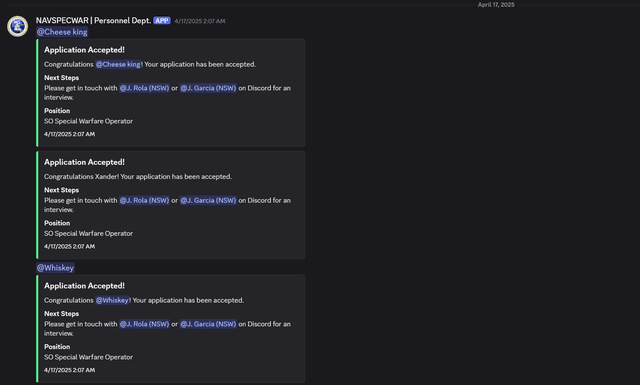Image resolution: width=640 pixels, height=385 pixels.
Task: Click the footer timestamp of the Xander embed
Action: tap(69, 246)
